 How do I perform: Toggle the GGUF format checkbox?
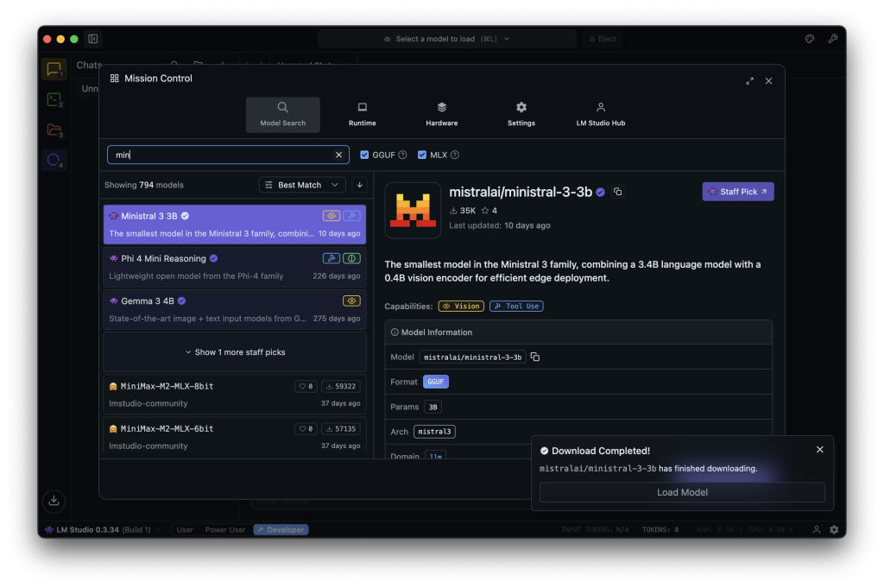(x=364, y=155)
